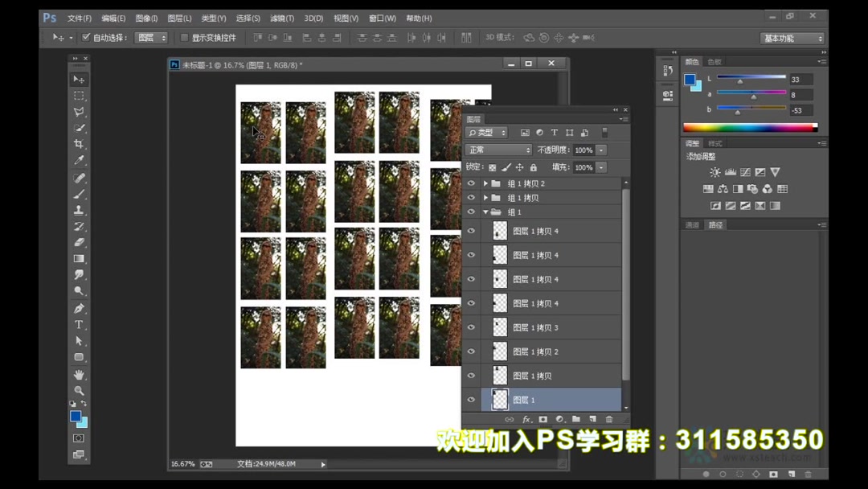The width and height of the screenshot is (868, 489).
Task: Switch to the 路径 tab
Action: point(714,224)
